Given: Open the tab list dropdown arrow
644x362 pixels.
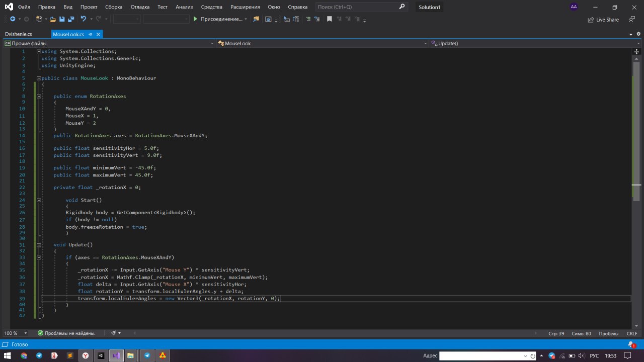Looking at the screenshot, I should [x=631, y=34].
